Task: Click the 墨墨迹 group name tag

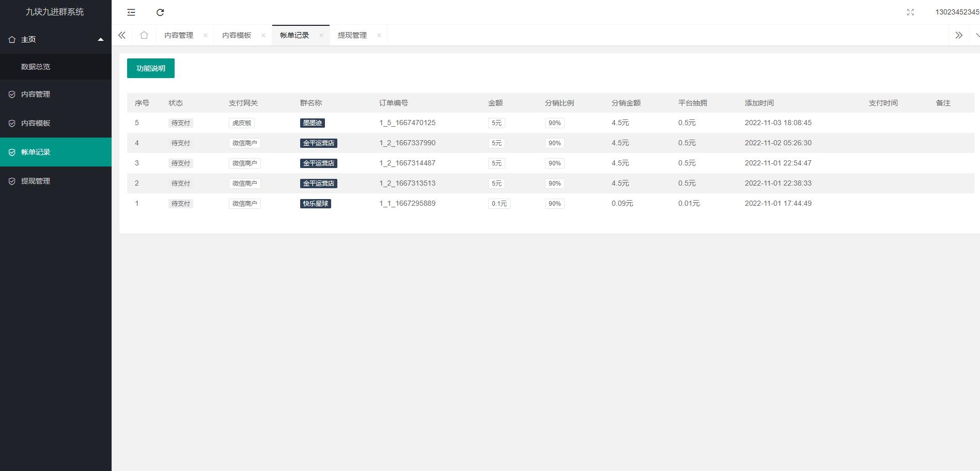Action: [x=313, y=123]
